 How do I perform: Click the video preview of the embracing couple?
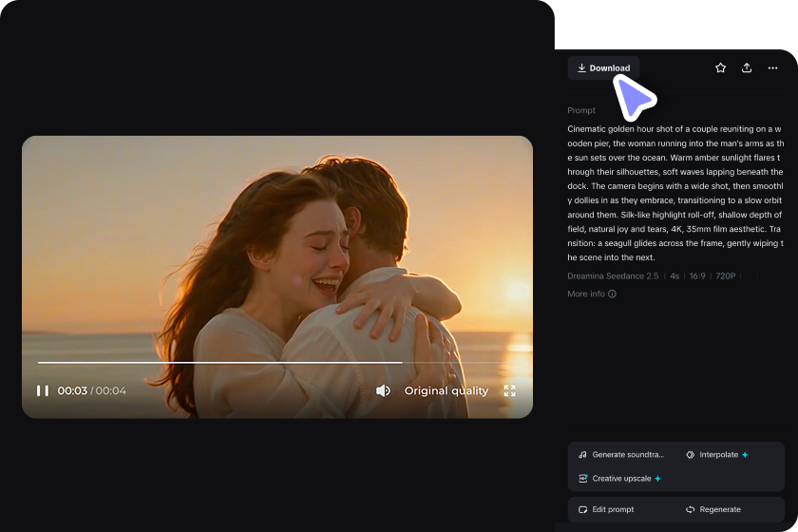[277, 277]
